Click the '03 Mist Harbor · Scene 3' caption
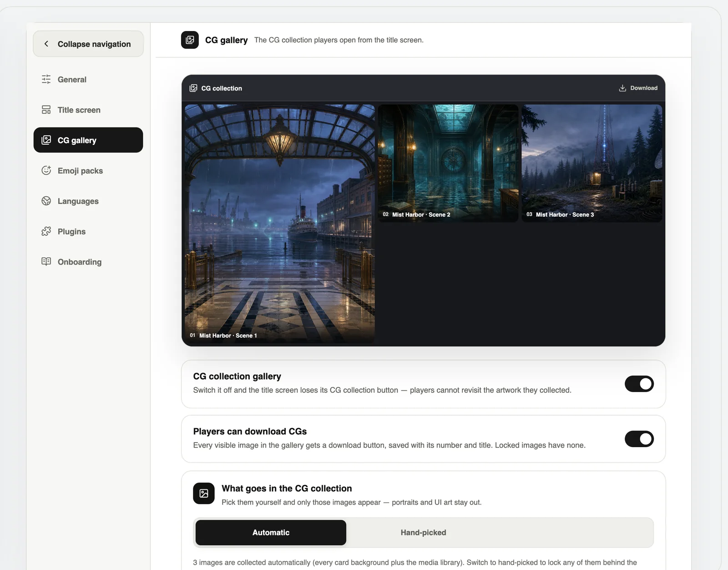Image resolution: width=728 pixels, height=570 pixels. tap(560, 214)
